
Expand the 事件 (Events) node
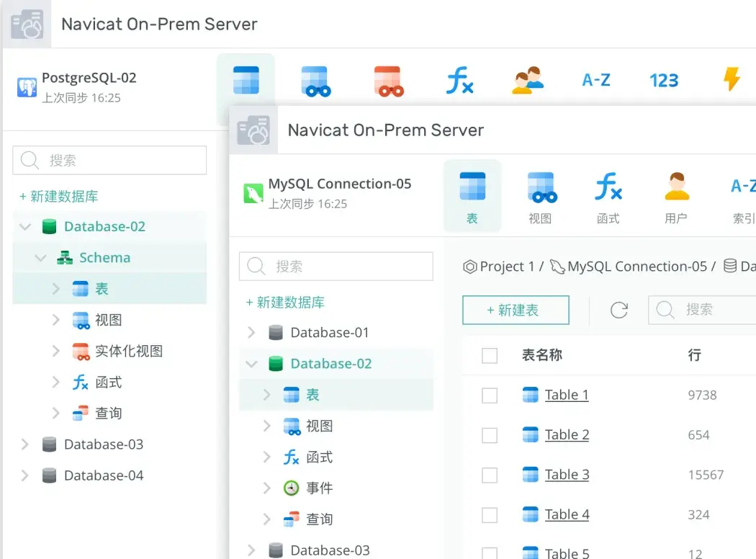pyautogui.click(x=267, y=488)
